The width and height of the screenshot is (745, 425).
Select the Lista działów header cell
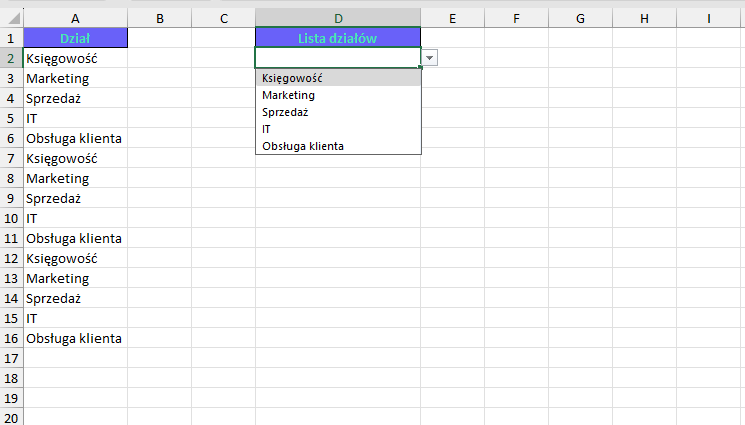tap(338, 38)
